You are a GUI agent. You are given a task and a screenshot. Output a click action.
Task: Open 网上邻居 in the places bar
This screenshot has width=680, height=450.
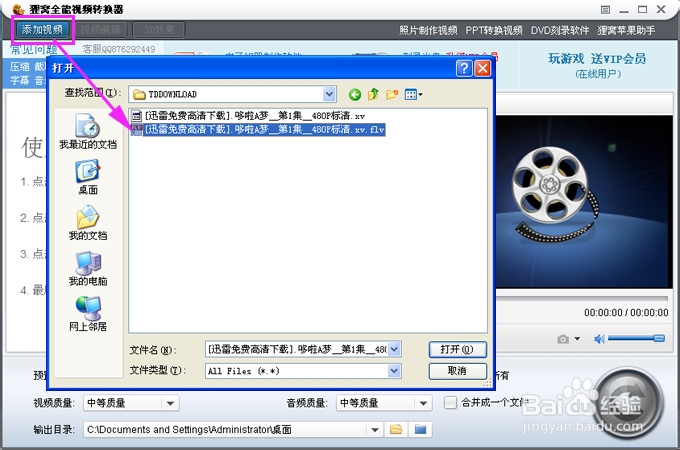[88, 314]
